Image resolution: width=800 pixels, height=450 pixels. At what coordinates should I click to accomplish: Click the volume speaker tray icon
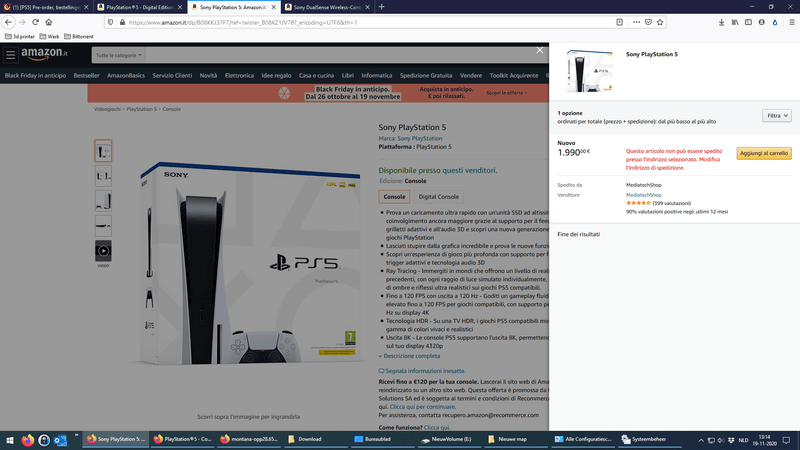(720, 440)
